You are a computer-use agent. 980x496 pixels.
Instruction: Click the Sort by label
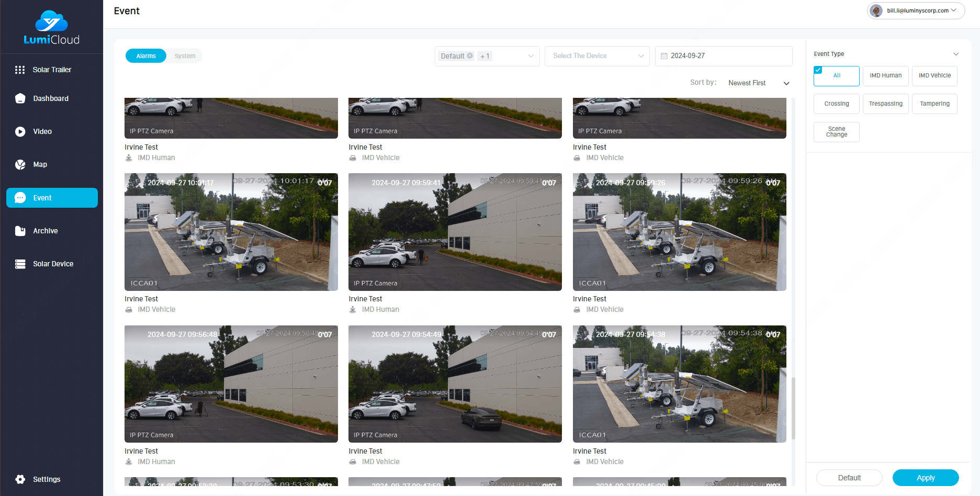point(703,83)
